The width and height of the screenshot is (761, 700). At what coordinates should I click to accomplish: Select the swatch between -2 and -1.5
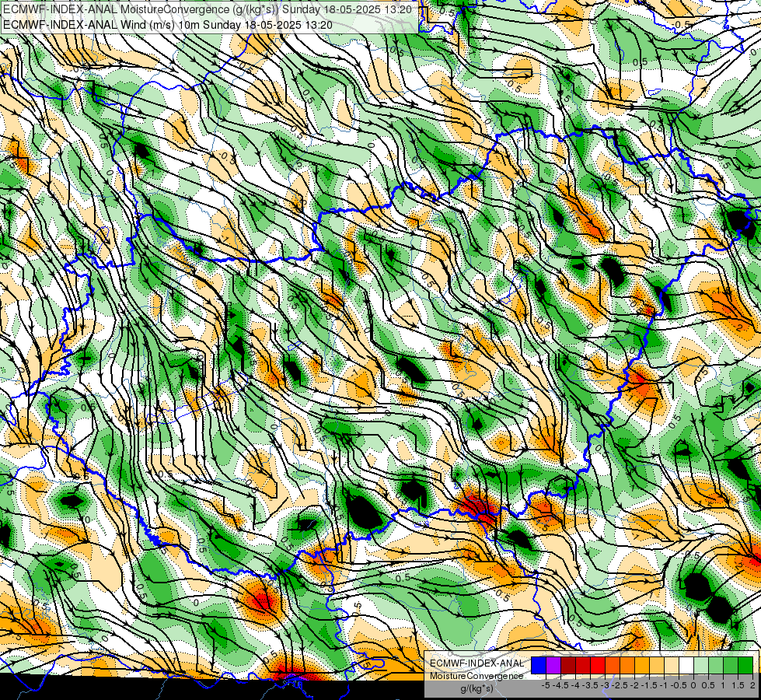[642, 665]
